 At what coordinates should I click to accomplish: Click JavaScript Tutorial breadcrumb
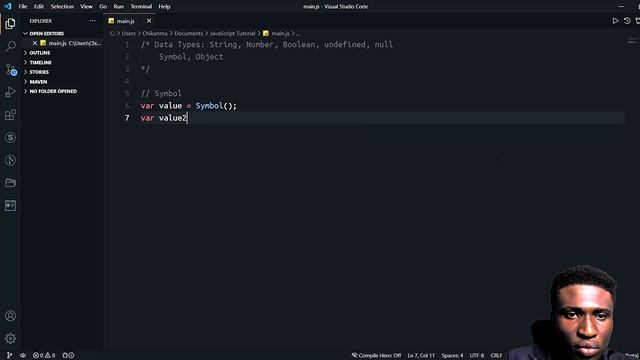[x=233, y=33]
